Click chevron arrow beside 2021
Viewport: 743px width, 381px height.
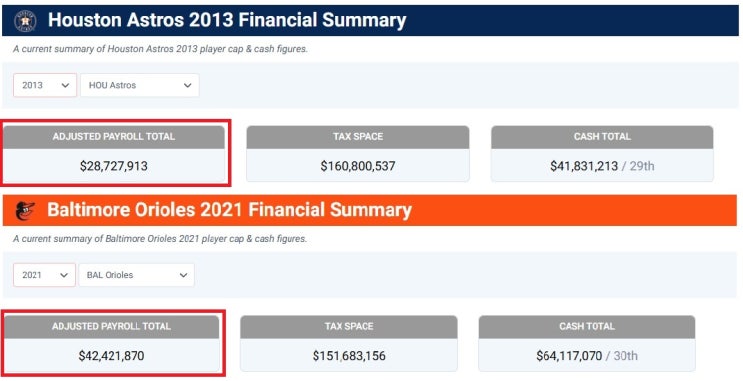(64, 275)
